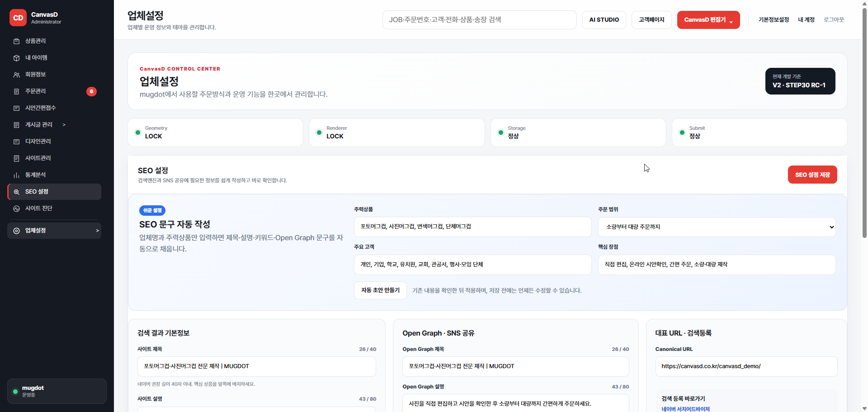868x412 pixels.
Task: Click the 주력상품 input field
Action: pos(472,227)
